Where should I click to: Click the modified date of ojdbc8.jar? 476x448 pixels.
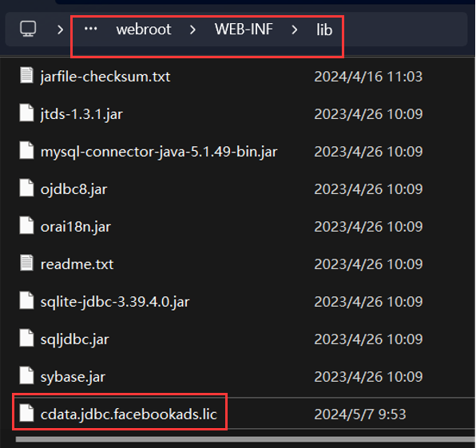[368, 189]
